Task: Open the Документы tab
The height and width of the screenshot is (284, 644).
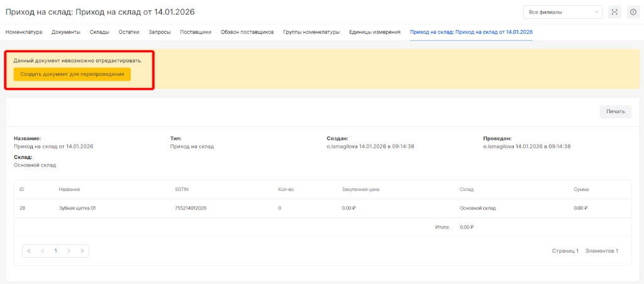Action: (66, 31)
